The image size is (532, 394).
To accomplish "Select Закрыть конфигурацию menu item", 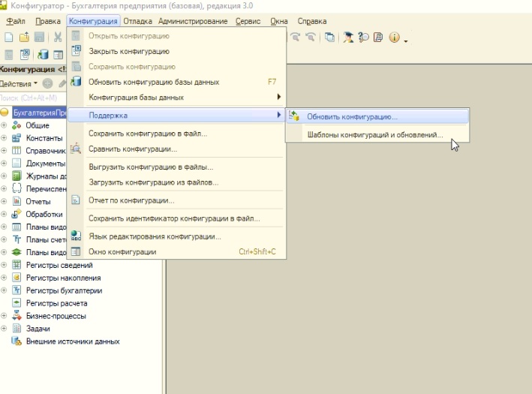I will (176, 51).
